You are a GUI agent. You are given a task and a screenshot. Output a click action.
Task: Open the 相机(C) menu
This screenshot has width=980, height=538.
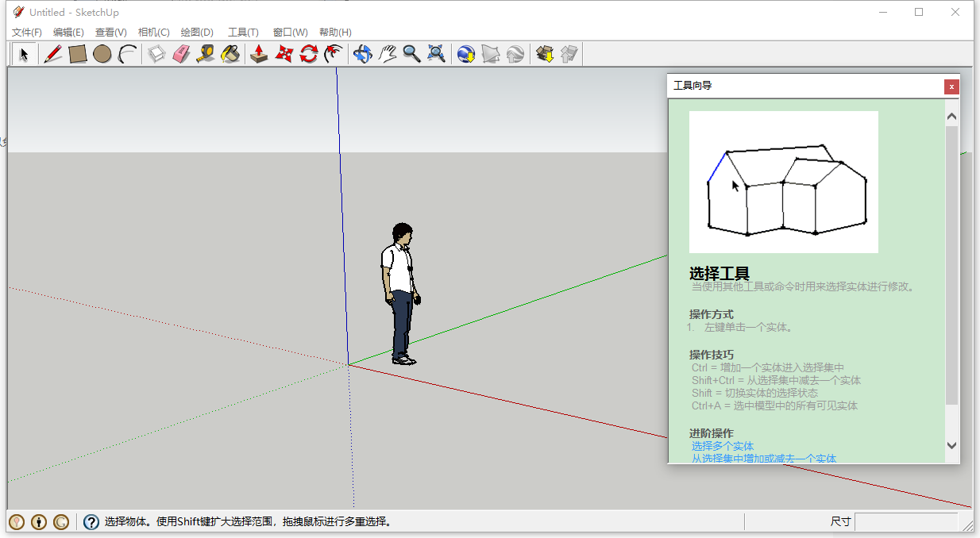pyautogui.click(x=154, y=33)
